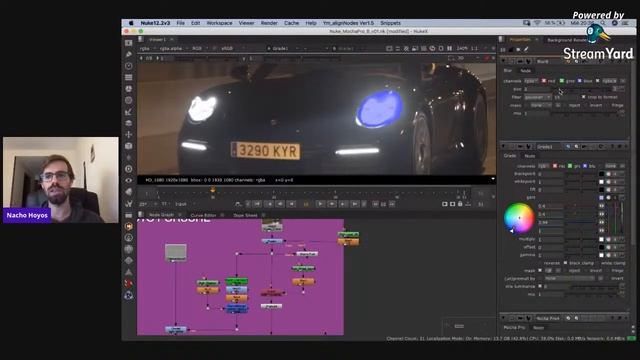
Task: Open the Snippets menu
Action: [390, 23]
